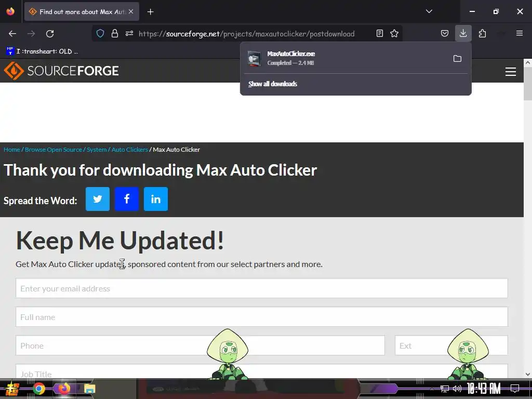
Task: Click the Ext input field
Action: [x=451, y=345]
